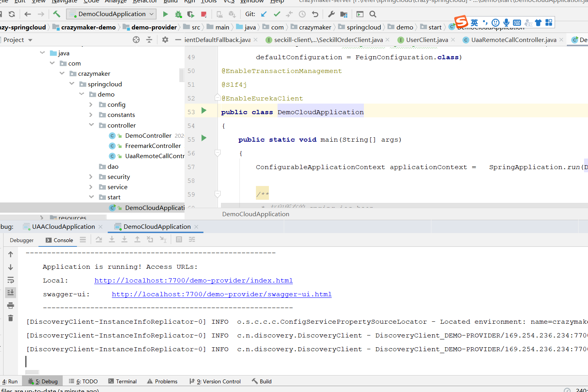
Task: Switch to the Debugger tab
Action: click(22, 240)
